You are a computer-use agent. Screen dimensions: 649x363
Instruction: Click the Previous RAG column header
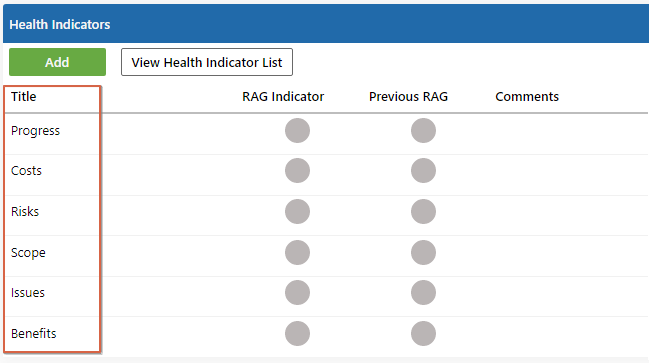click(409, 96)
